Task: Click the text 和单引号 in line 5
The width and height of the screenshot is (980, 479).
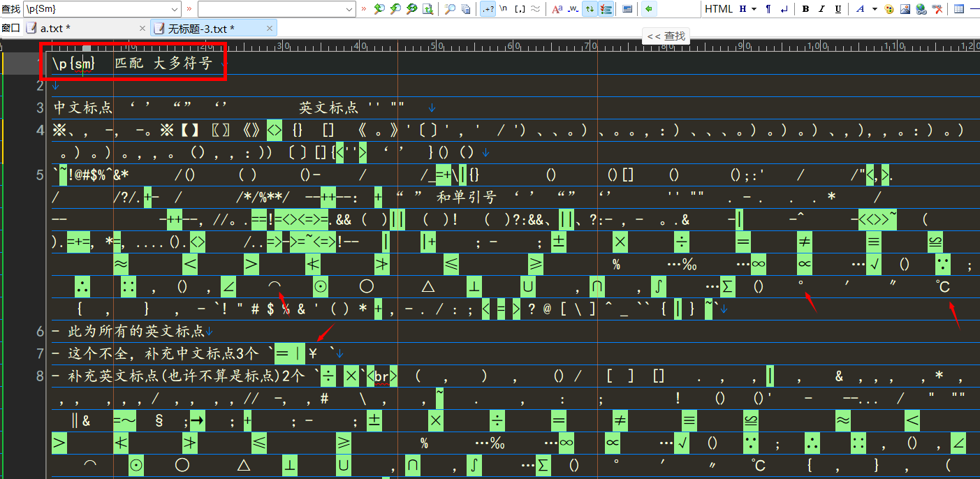Action: [466, 197]
